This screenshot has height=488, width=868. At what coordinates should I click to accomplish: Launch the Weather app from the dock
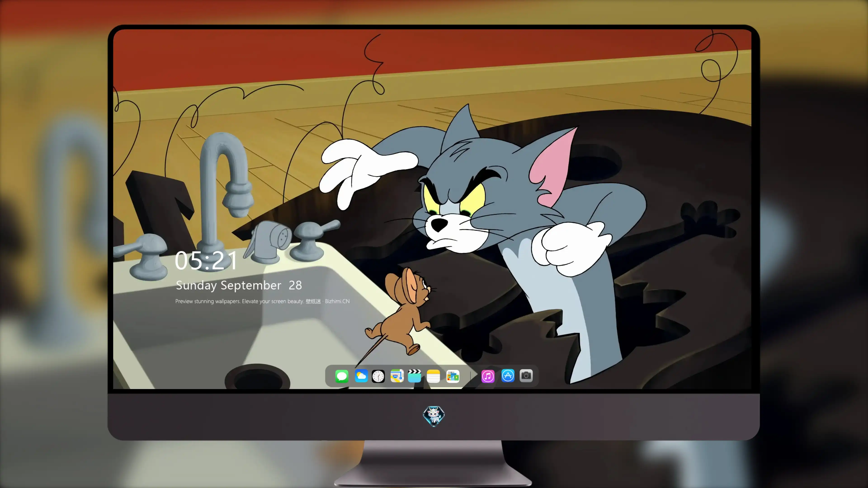pos(361,376)
